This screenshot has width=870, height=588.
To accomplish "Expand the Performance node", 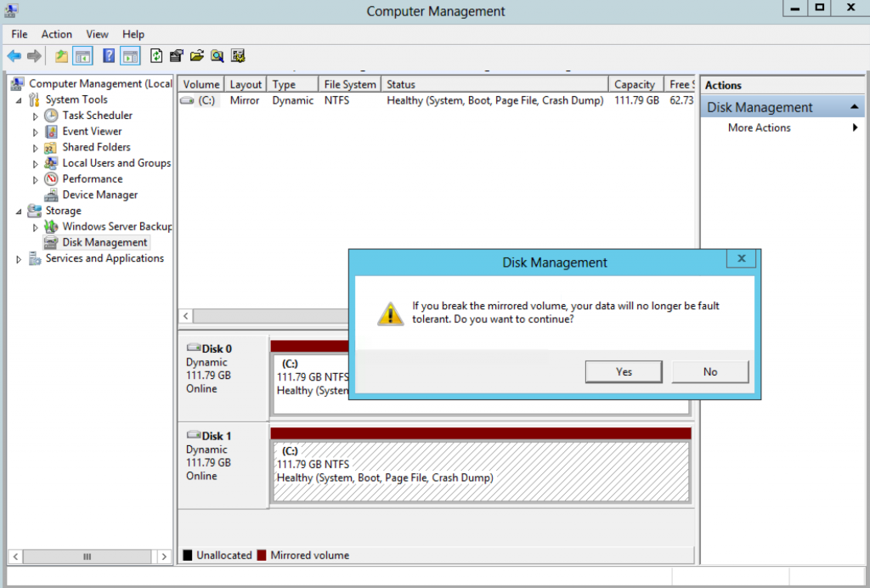I will (x=36, y=180).
